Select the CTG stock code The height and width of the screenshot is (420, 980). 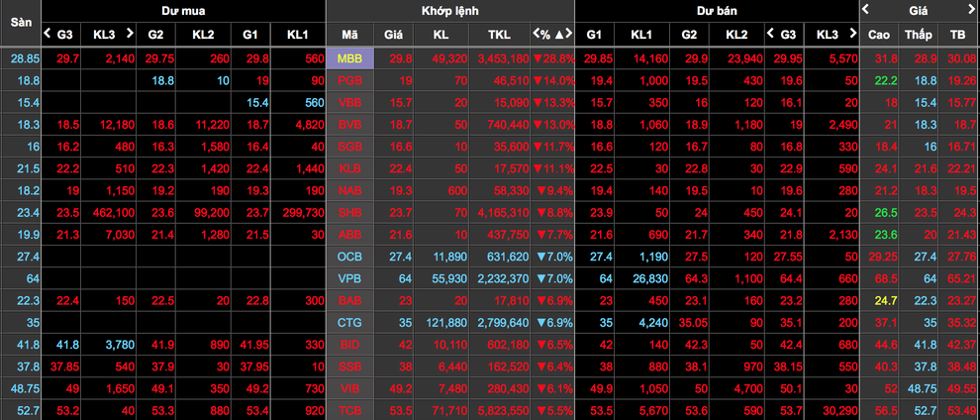pyautogui.click(x=350, y=323)
